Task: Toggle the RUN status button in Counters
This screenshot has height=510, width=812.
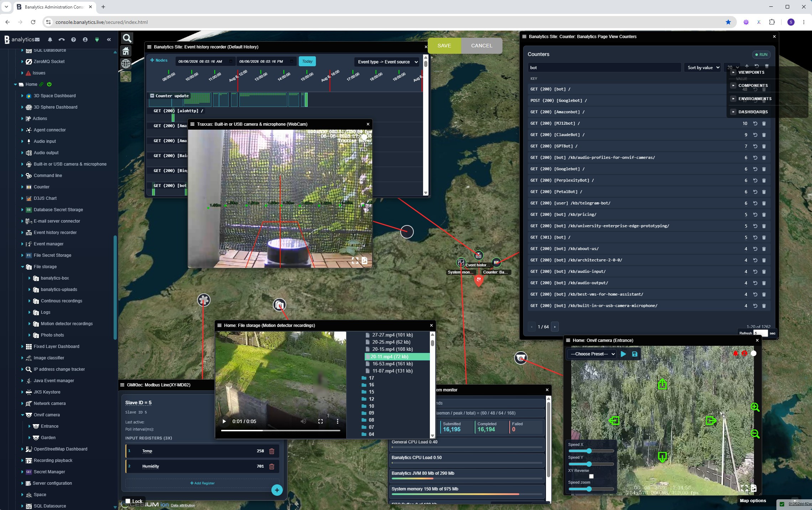Action: [x=761, y=54]
